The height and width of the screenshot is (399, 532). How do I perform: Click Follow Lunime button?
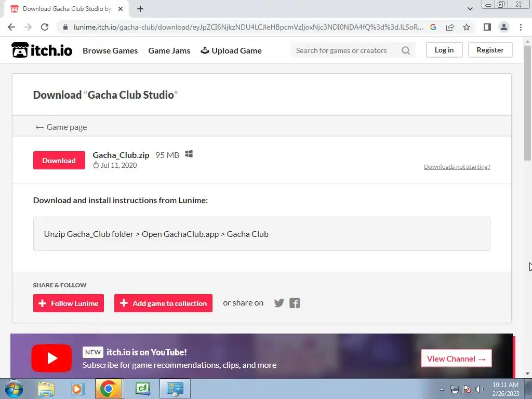[x=69, y=303]
